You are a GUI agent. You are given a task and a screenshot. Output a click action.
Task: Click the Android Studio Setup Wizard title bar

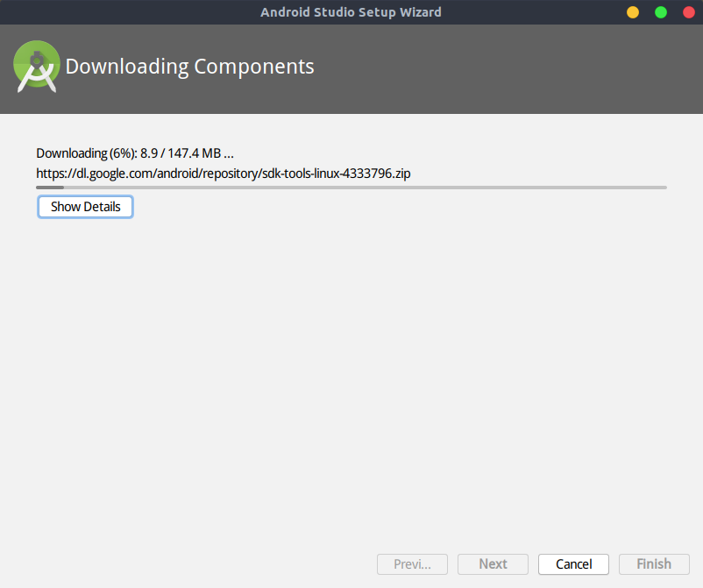tap(351, 11)
